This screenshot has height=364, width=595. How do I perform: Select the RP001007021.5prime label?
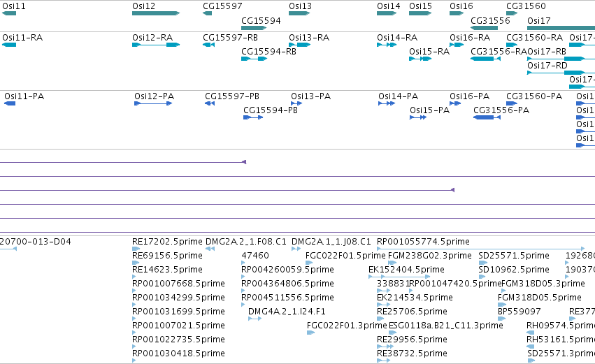(178, 326)
